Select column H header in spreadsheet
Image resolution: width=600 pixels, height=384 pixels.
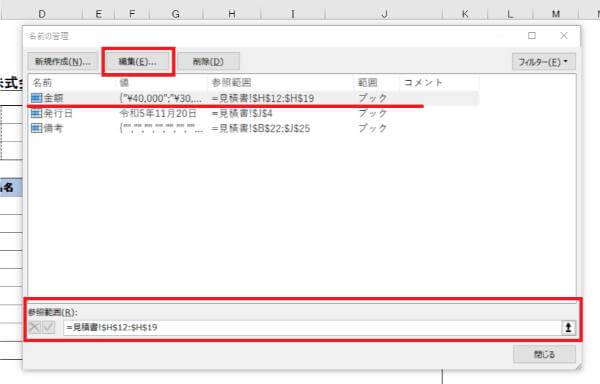(232, 14)
